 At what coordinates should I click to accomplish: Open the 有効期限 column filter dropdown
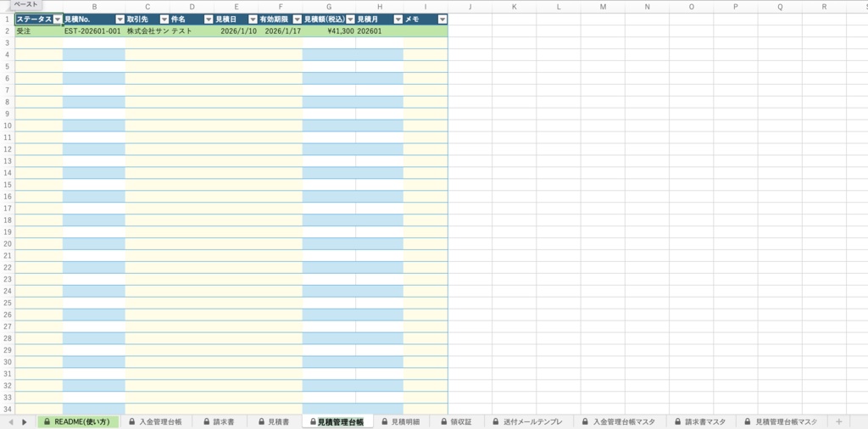tap(297, 19)
